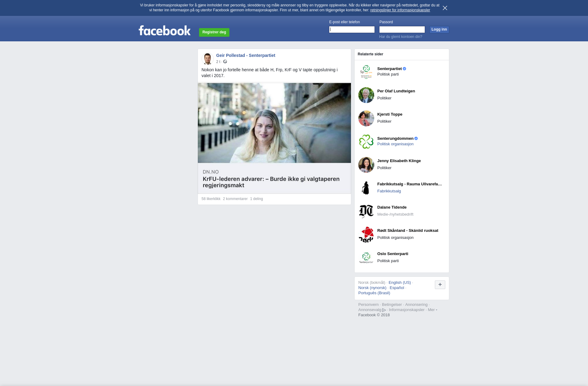Screen dimensions: 588x386
Task: Click the Politisk organisasjon link under Senterungdommen
Action: pyautogui.click(x=395, y=144)
